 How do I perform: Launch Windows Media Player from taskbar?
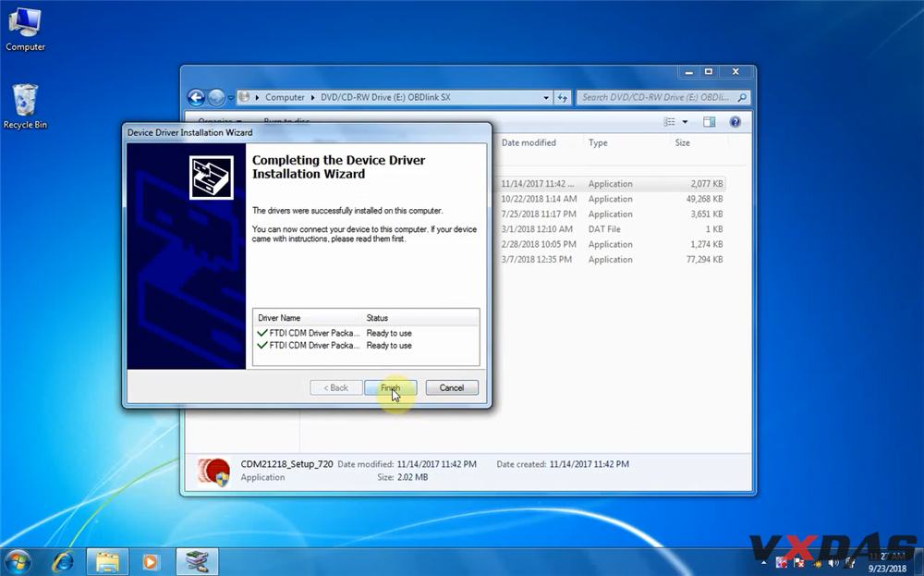tap(151, 562)
